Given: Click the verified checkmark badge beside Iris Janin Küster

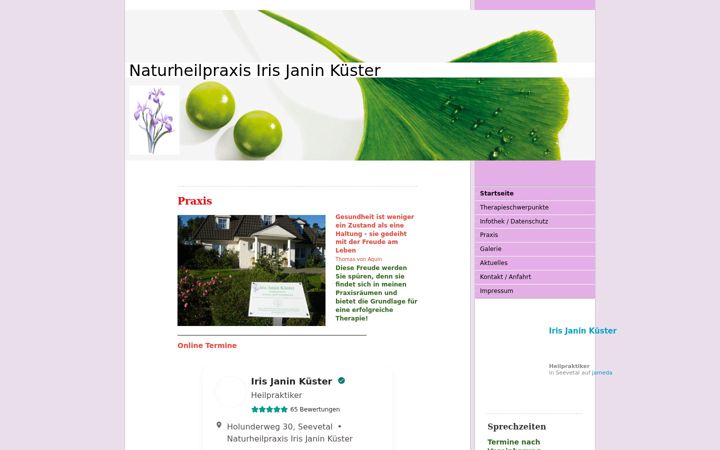Looking at the screenshot, I should point(341,381).
